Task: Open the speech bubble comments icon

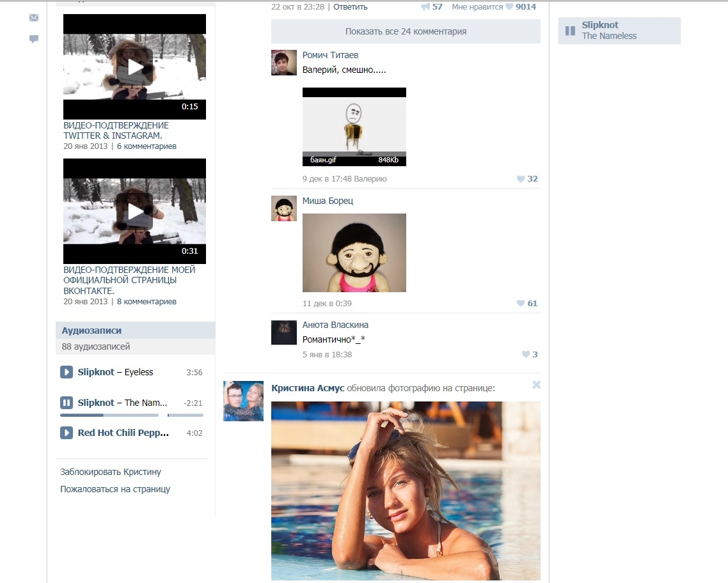Action: pyautogui.click(x=34, y=39)
